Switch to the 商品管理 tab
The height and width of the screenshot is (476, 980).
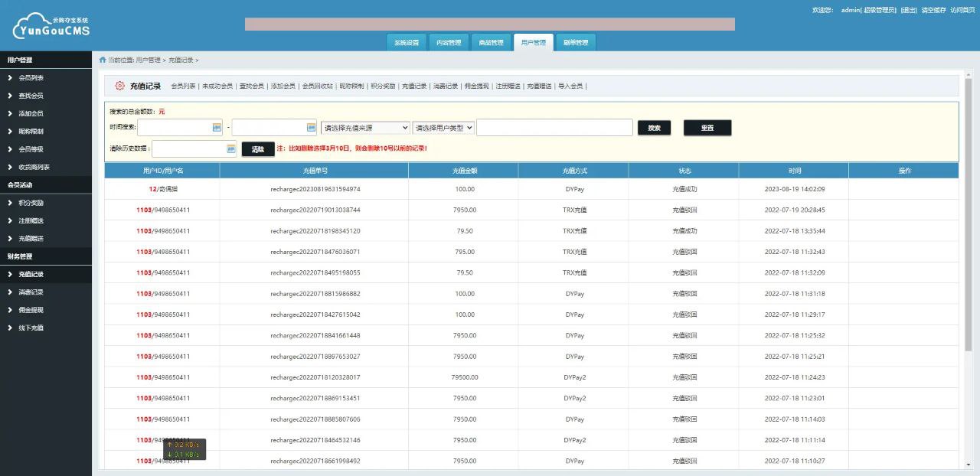[x=491, y=43]
